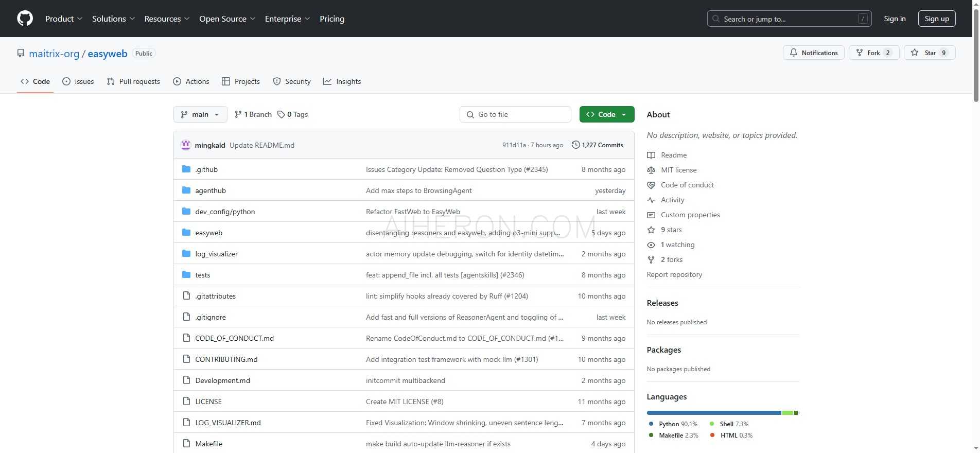Click the mingkaid avatar icon

point(186,145)
